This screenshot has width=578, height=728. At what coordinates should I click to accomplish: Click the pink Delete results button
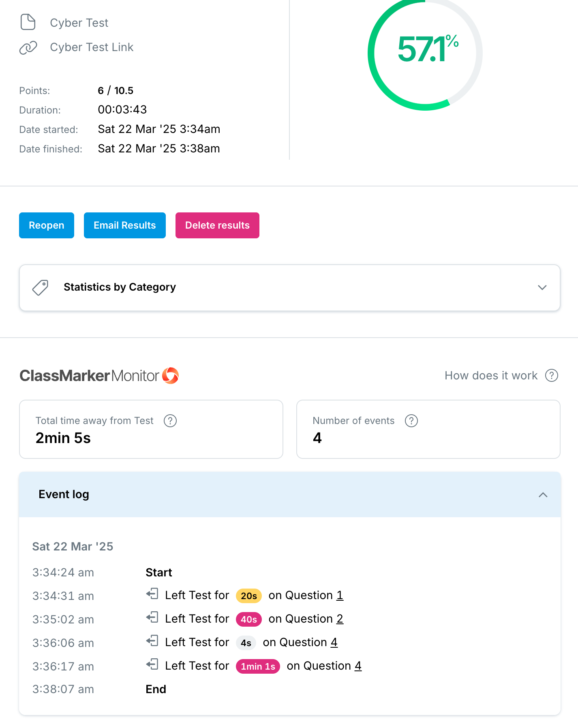point(217,225)
